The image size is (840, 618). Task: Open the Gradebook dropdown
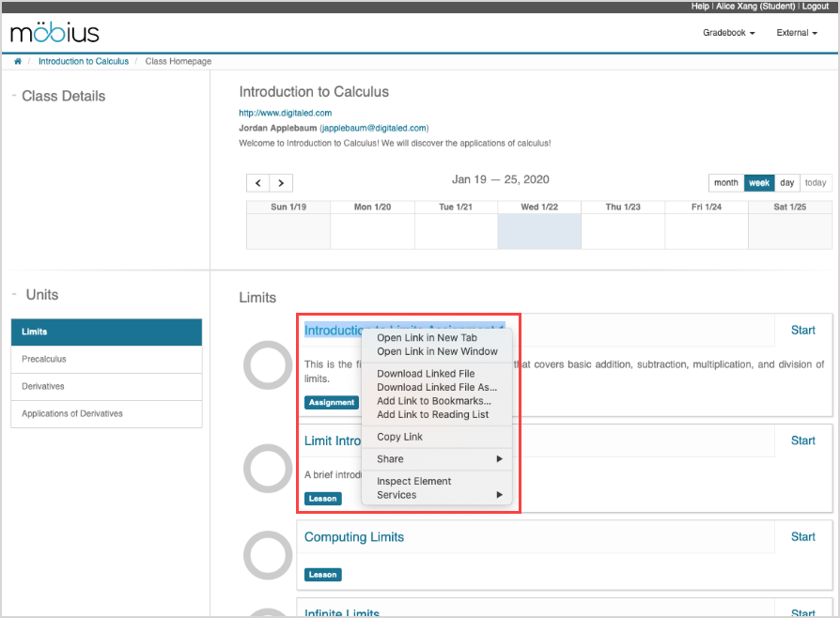728,33
